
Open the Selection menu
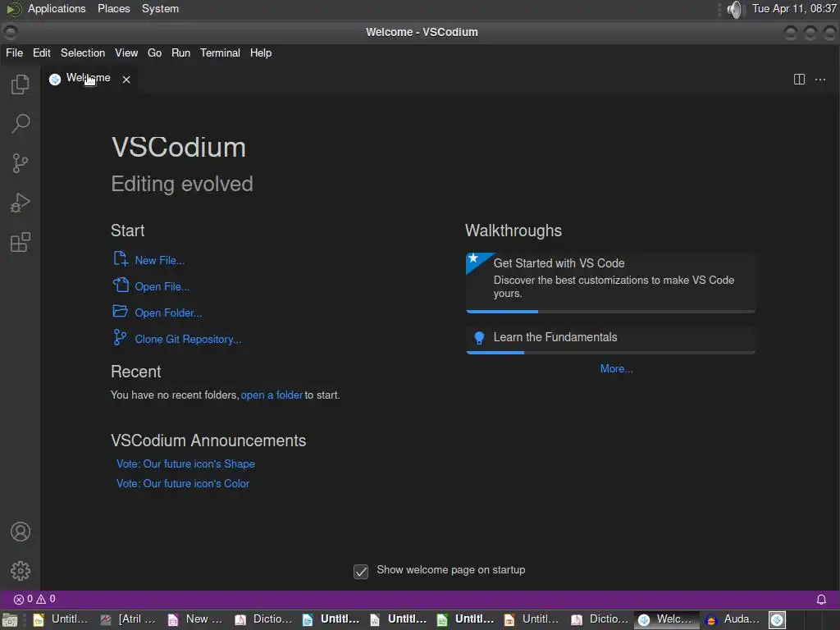click(83, 53)
